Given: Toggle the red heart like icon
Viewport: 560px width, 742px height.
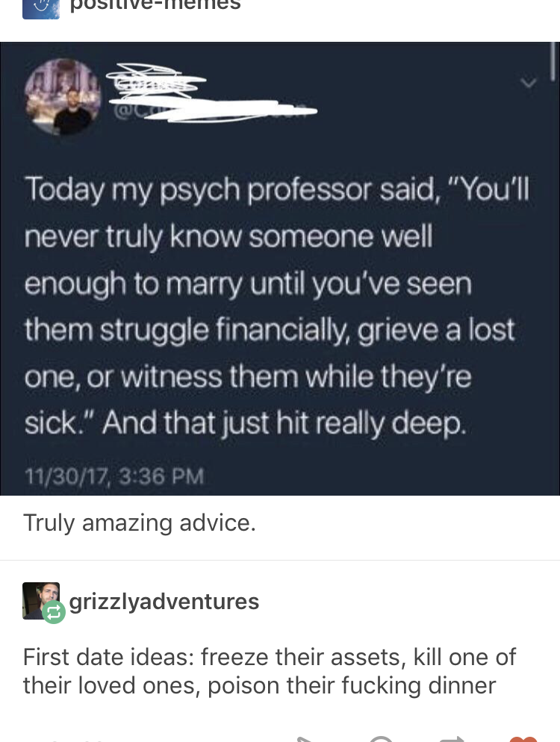Looking at the screenshot, I should pyautogui.click(x=523, y=739).
